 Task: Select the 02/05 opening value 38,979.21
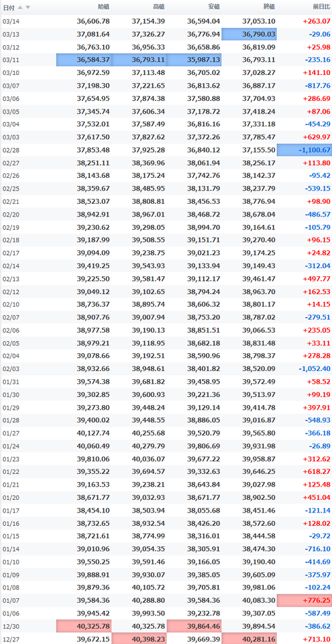click(x=93, y=343)
